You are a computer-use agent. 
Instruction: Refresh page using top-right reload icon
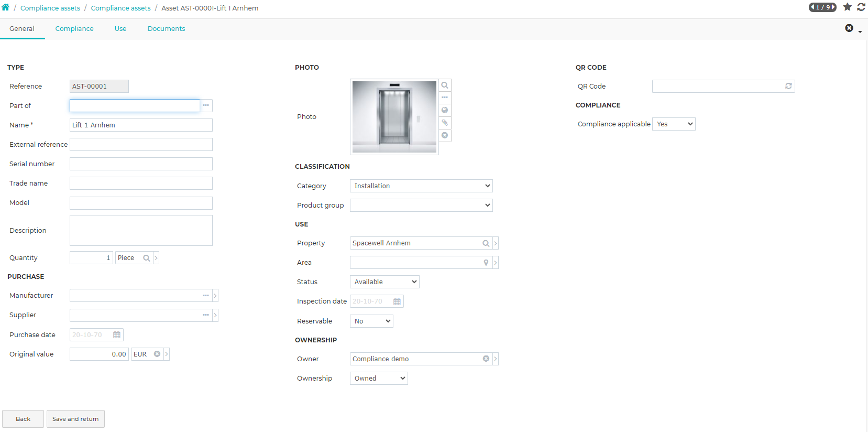point(861,7)
